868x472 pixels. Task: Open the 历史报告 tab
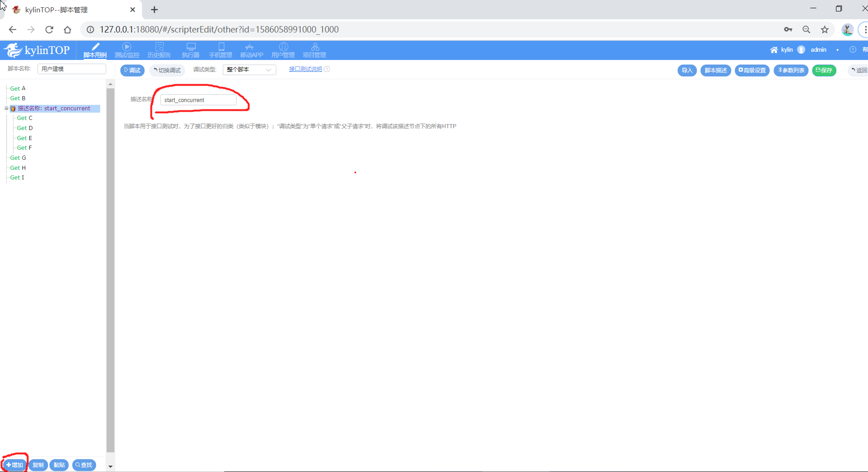click(x=159, y=50)
